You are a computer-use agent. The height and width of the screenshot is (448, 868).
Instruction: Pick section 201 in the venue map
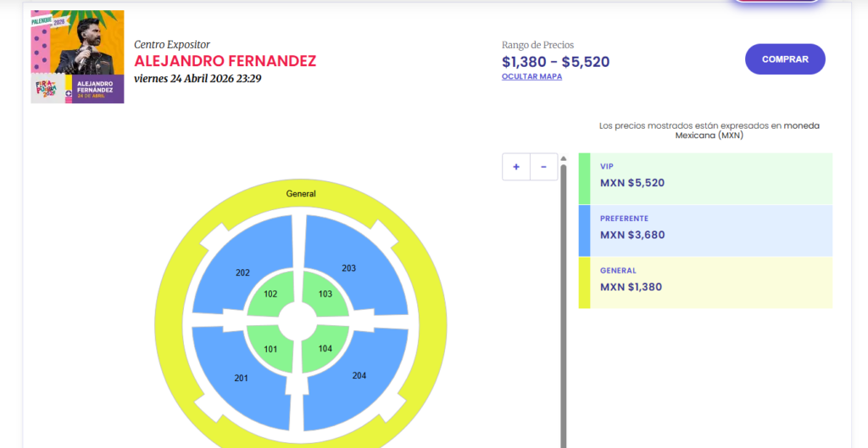241,378
